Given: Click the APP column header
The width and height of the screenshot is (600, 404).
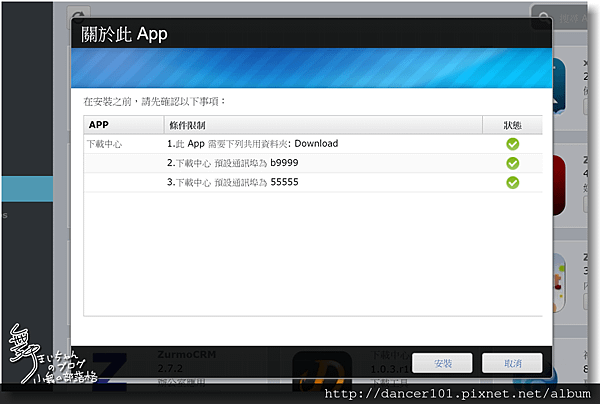Looking at the screenshot, I should point(124,125).
